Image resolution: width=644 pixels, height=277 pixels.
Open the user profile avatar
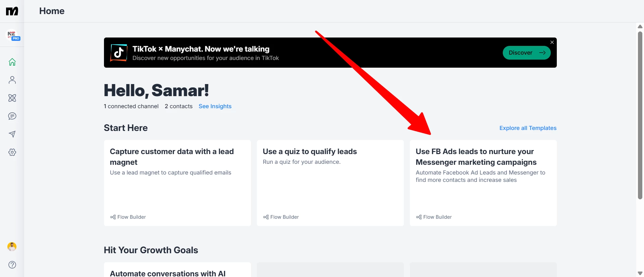[12, 247]
